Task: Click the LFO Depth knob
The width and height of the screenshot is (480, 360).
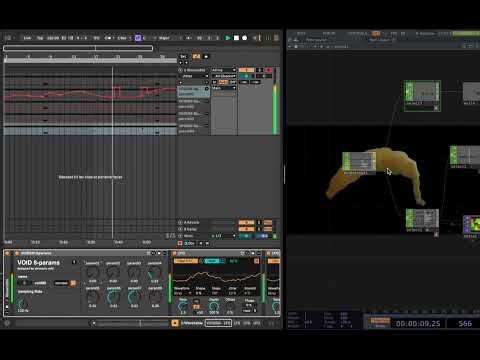Action: 214,306
